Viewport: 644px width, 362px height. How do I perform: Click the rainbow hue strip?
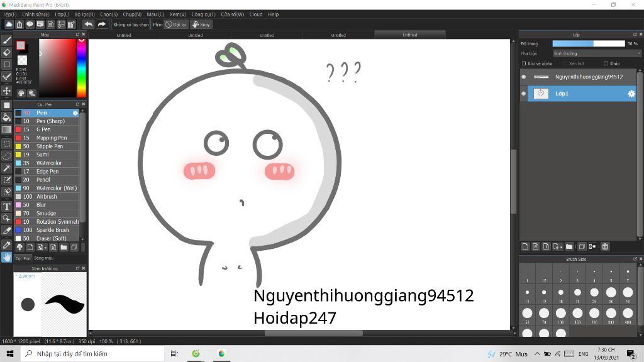(x=81, y=68)
